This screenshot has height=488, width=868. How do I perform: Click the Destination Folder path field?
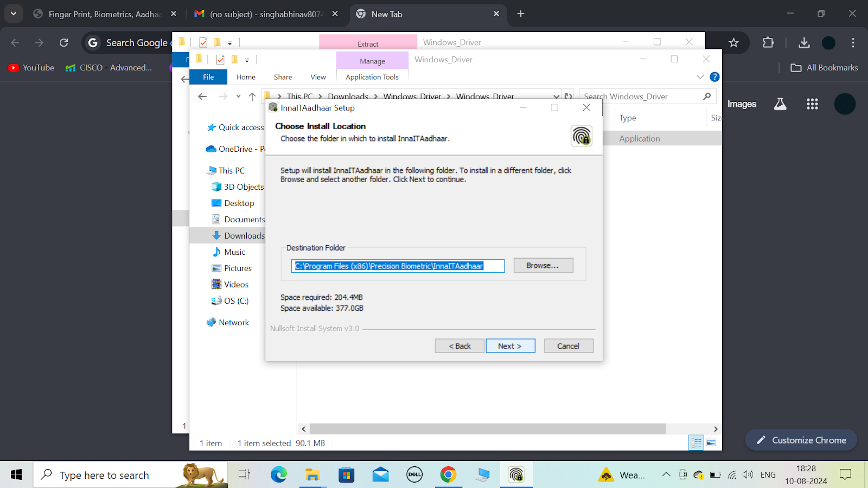point(398,266)
